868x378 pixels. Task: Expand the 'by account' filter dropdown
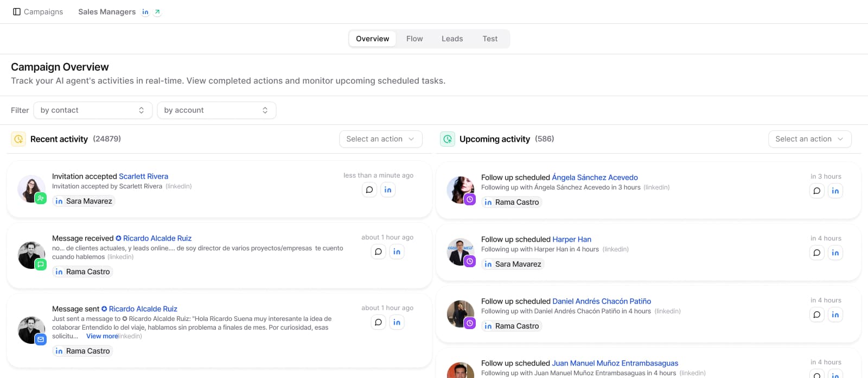pos(216,110)
